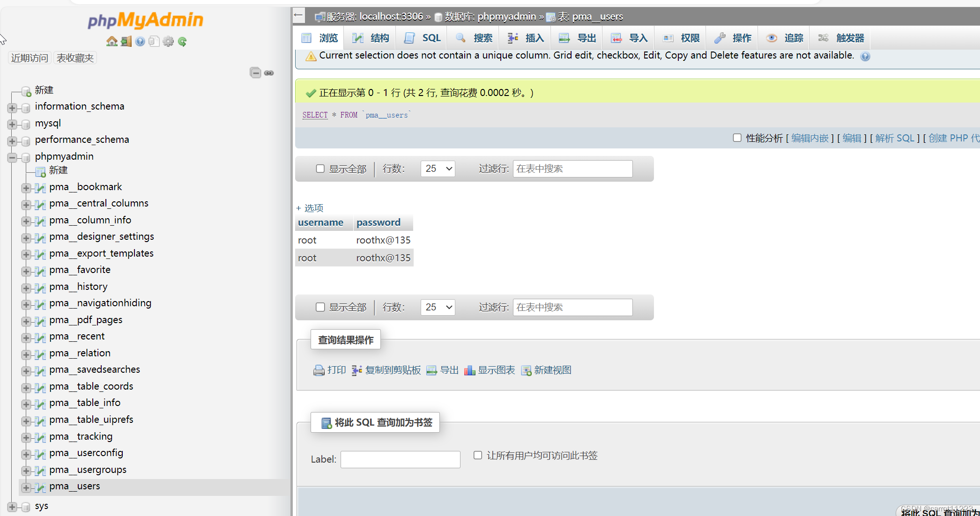980x516 pixels.
Task: Open the pma__userconfig table
Action: (x=86, y=453)
